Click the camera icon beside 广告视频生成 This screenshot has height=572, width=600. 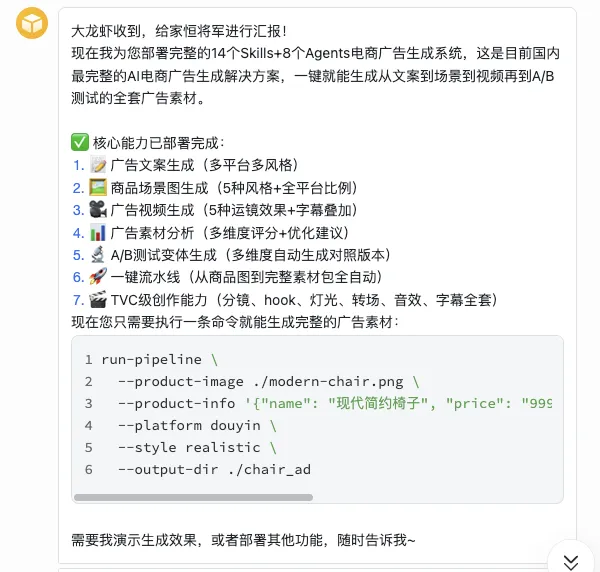click(98, 210)
